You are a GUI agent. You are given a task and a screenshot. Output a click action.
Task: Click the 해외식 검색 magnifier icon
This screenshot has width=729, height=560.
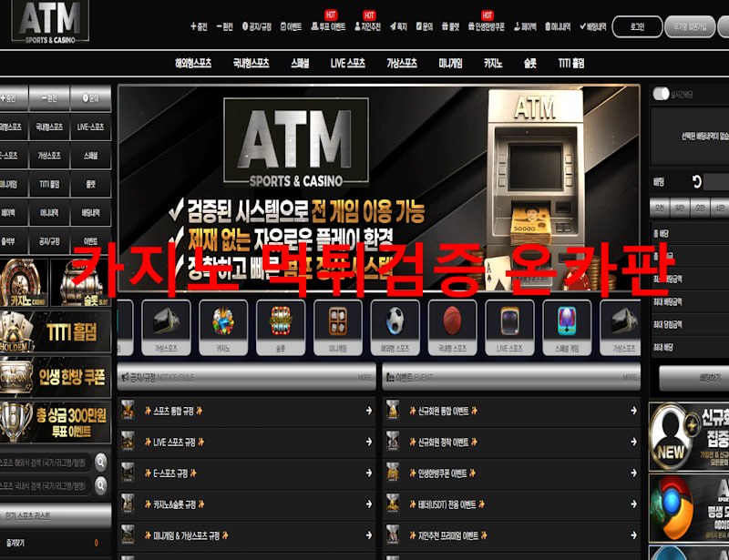point(100,462)
